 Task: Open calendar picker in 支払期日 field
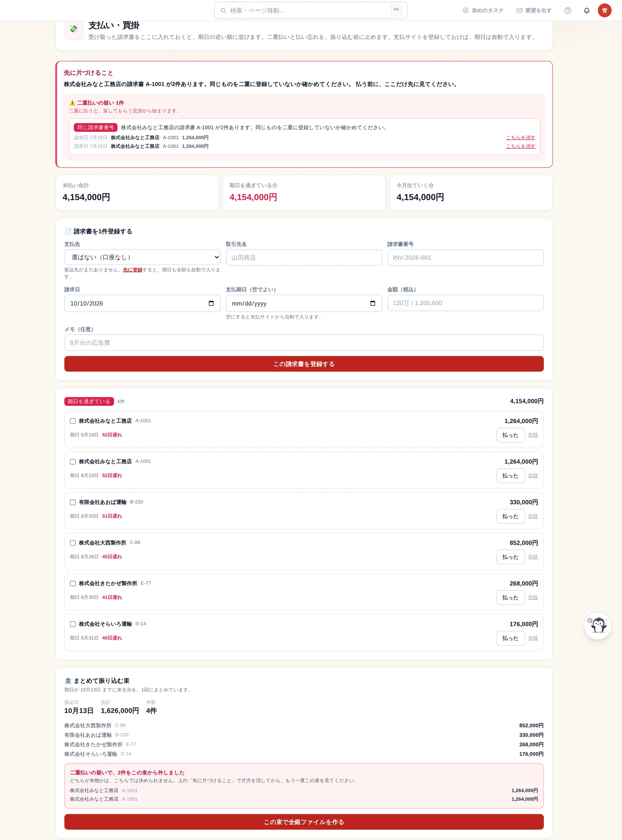coord(372,303)
